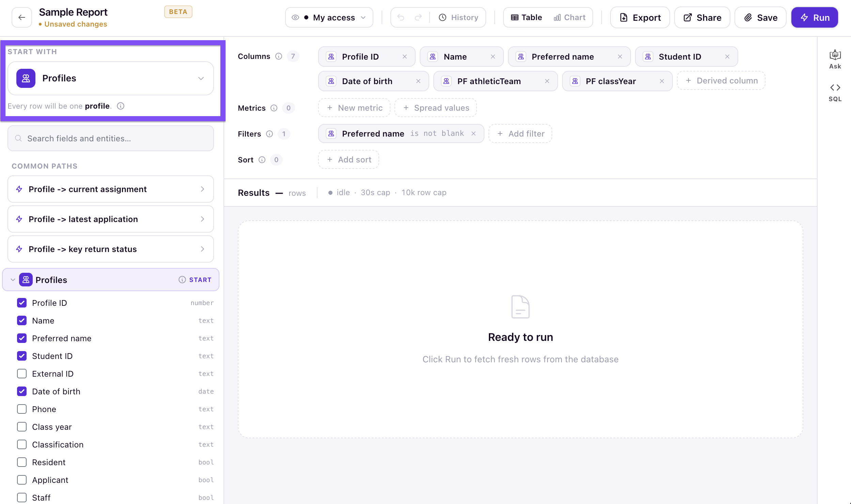Click info icon beside 'one profile' text
The width and height of the screenshot is (851, 504).
point(121,106)
